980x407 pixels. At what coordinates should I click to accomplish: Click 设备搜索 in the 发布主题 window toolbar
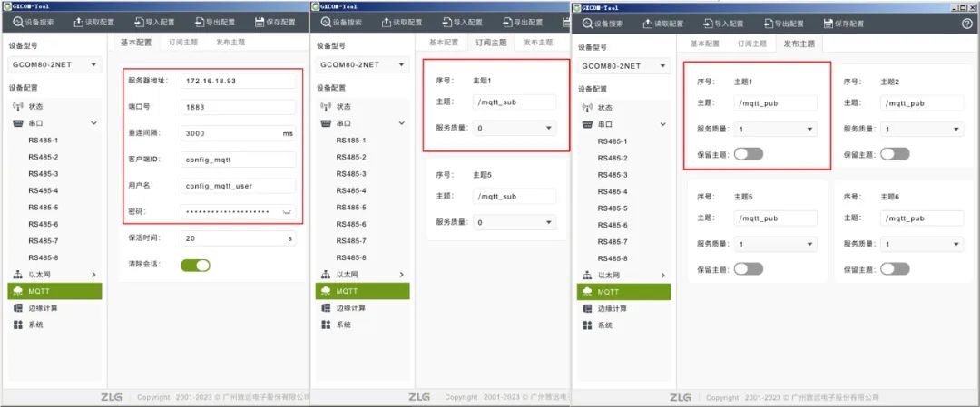[x=603, y=23]
